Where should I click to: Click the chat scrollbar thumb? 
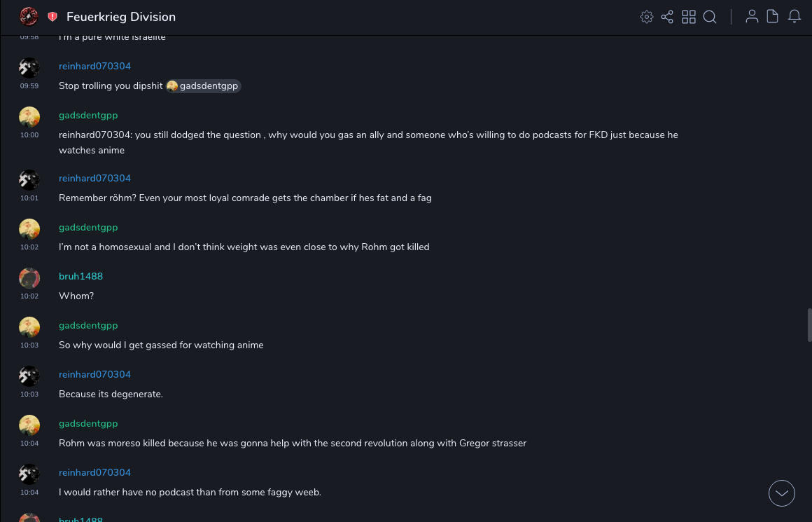pos(809,325)
